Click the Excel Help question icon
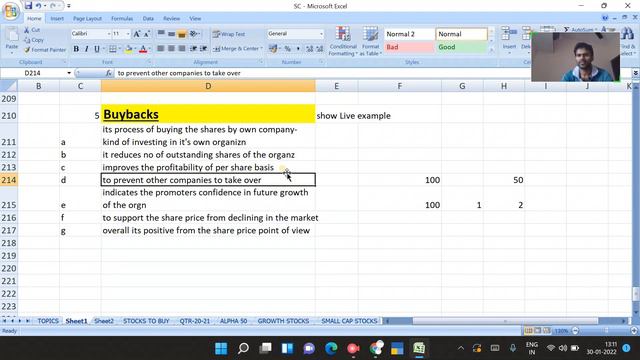This screenshot has width=640, height=360. pyautogui.click(x=605, y=18)
